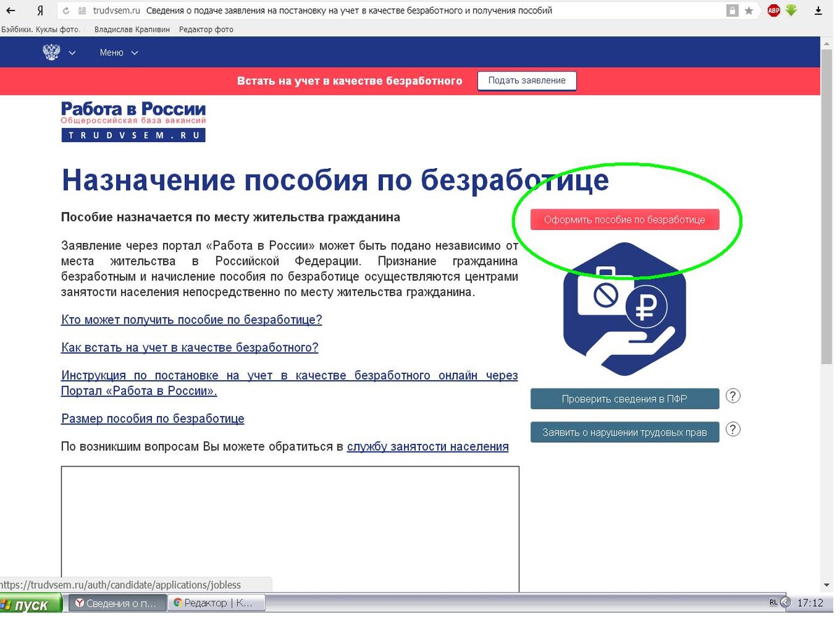
Task: Click the unemployment benefit hexagon illustration
Action: click(624, 309)
